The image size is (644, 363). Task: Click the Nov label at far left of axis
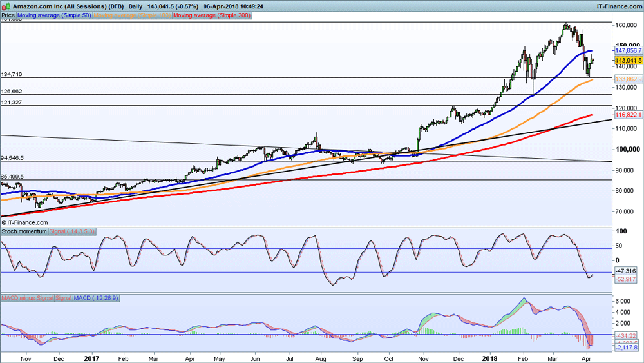tap(26, 359)
